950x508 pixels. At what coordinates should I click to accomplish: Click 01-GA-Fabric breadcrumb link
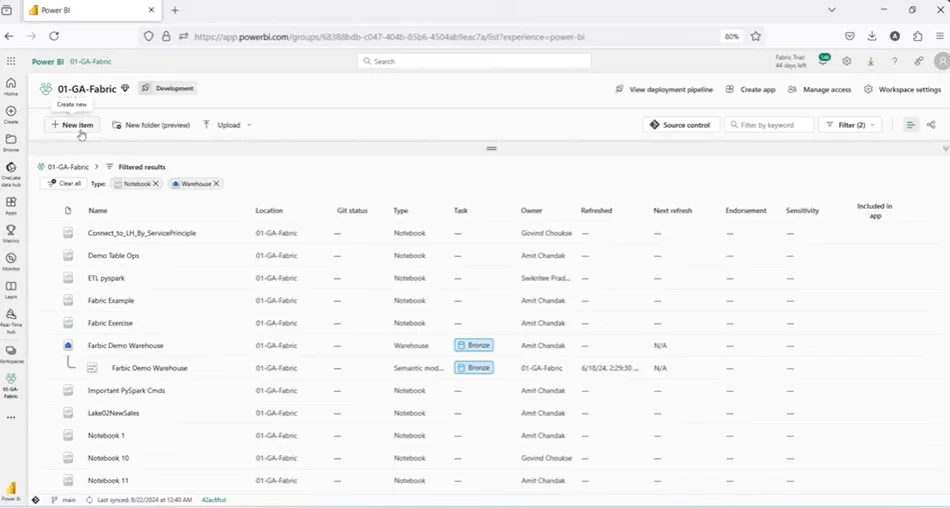click(68, 167)
